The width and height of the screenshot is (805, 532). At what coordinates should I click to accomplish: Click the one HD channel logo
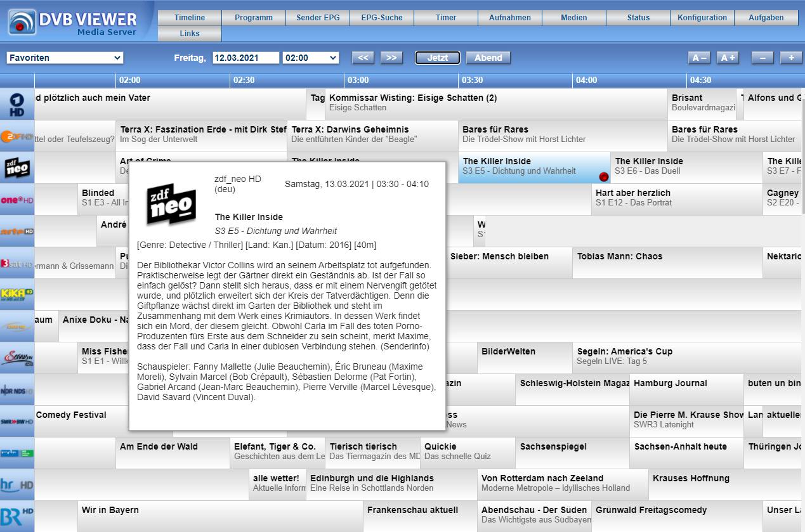pos(16,199)
